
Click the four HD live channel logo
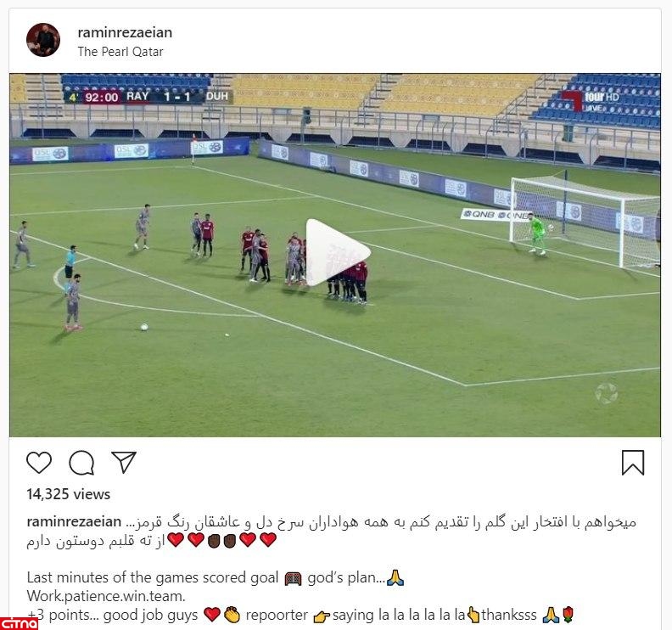(x=591, y=101)
